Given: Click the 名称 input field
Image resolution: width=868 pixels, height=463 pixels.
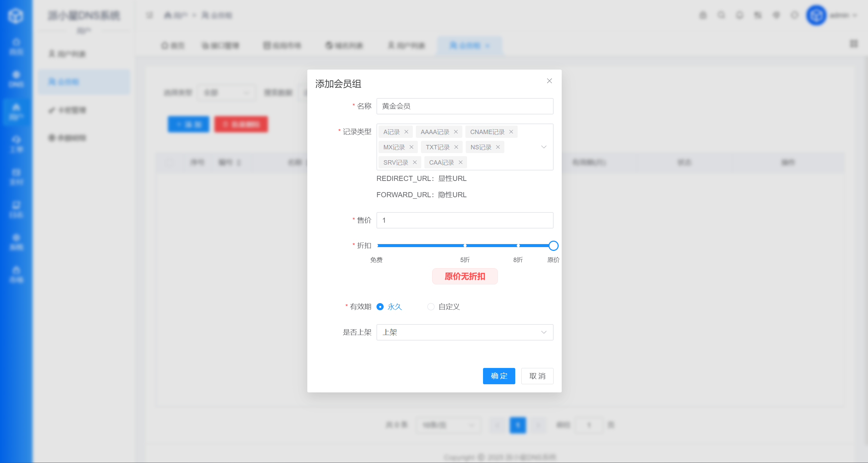Looking at the screenshot, I should pos(464,106).
